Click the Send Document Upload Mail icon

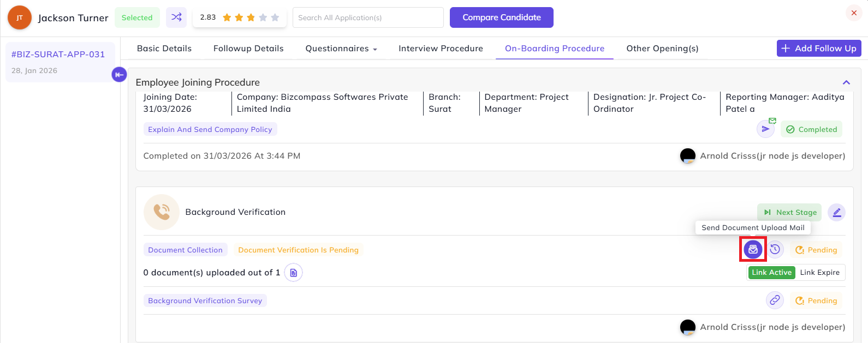pos(753,250)
